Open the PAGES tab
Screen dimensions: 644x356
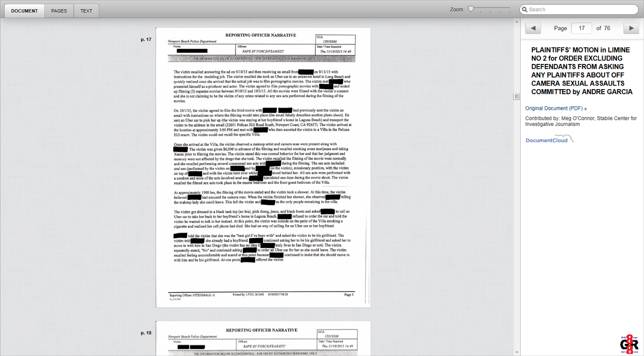(59, 11)
